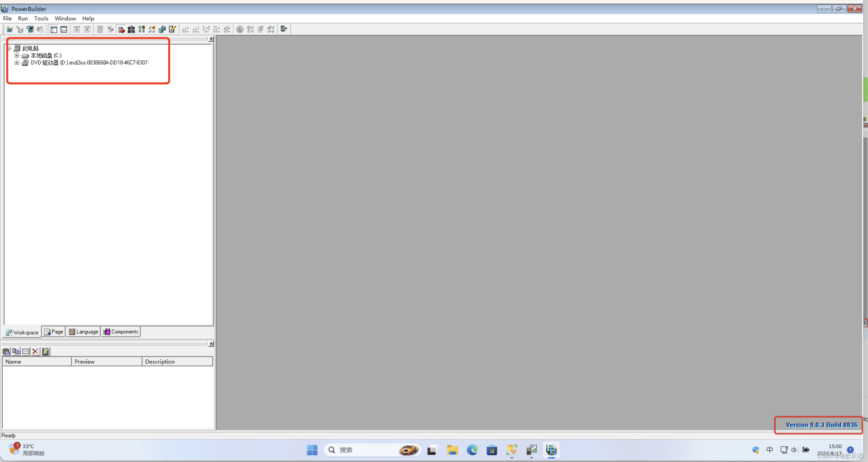Click the copy icon in the lower panel toolbar

tap(16, 351)
